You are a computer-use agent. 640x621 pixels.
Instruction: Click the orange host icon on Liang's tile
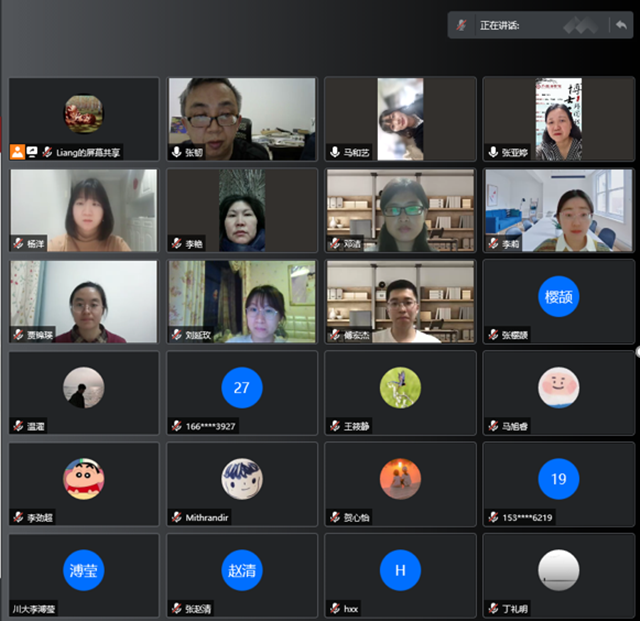point(18,152)
